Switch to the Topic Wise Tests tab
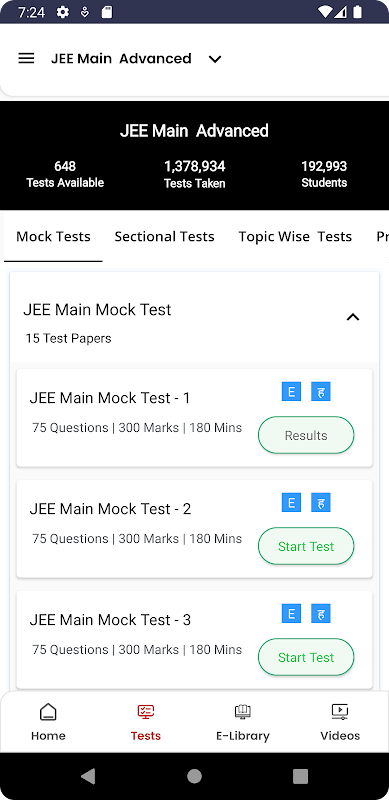This screenshot has width=389, height=800. click(x=295, y=237)
